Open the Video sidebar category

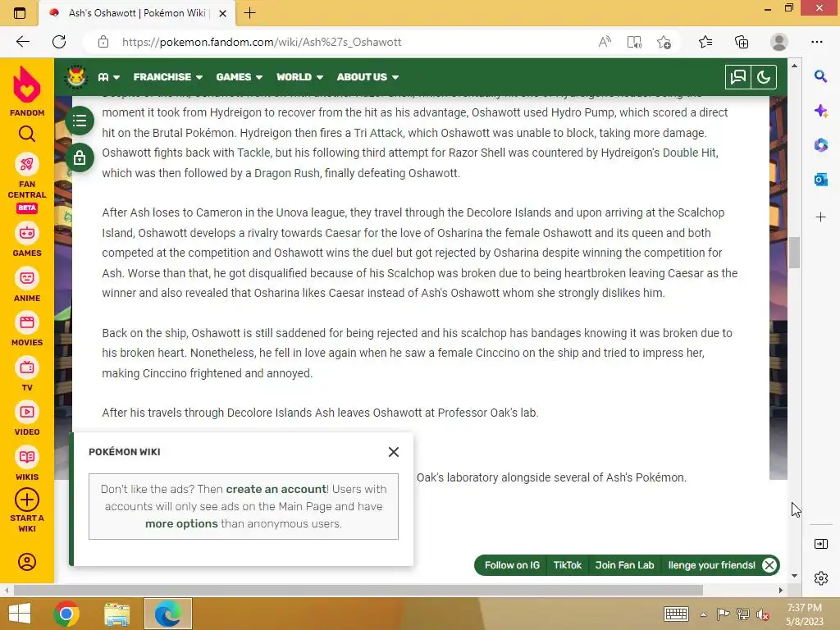(27, 419)
